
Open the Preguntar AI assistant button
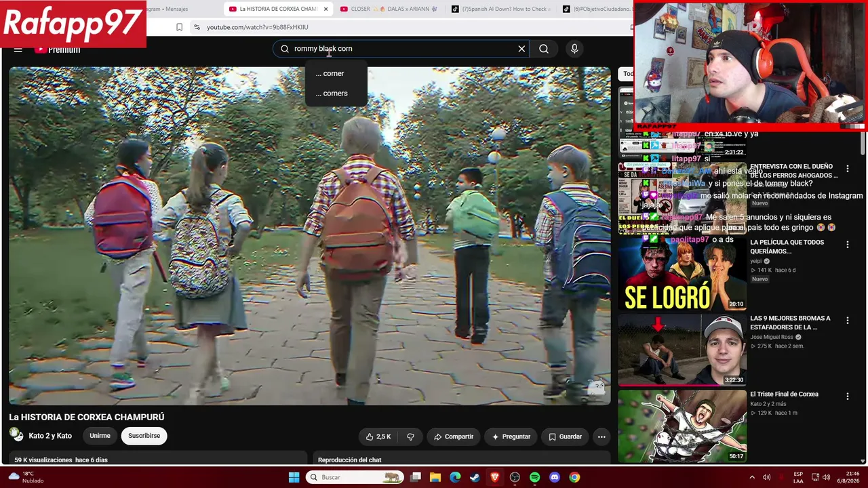click(511, 436)
